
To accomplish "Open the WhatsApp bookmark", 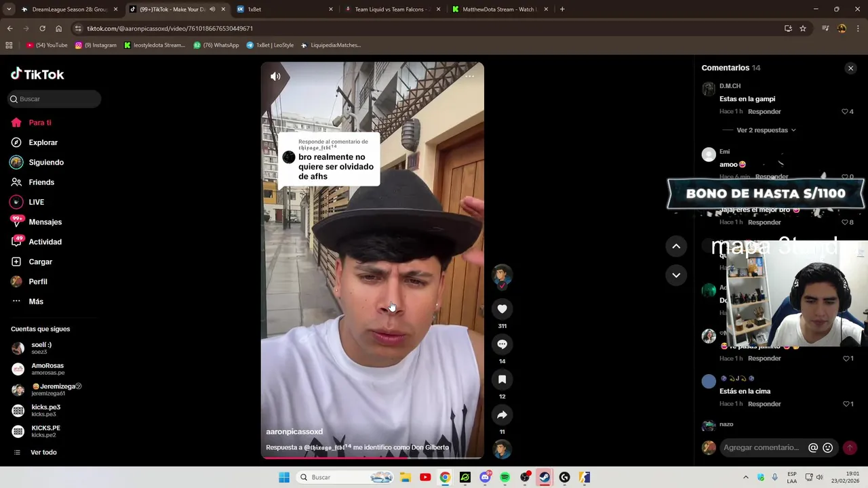I will [x=216, y=45].
